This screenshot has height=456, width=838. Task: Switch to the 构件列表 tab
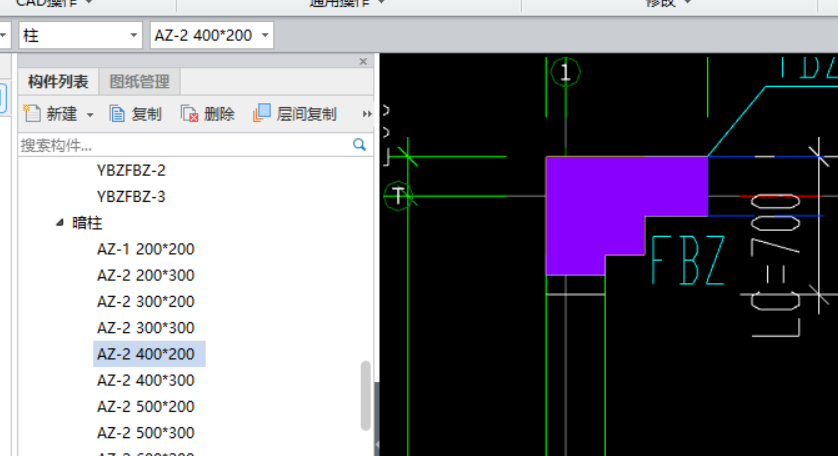(x=58, y=82)
